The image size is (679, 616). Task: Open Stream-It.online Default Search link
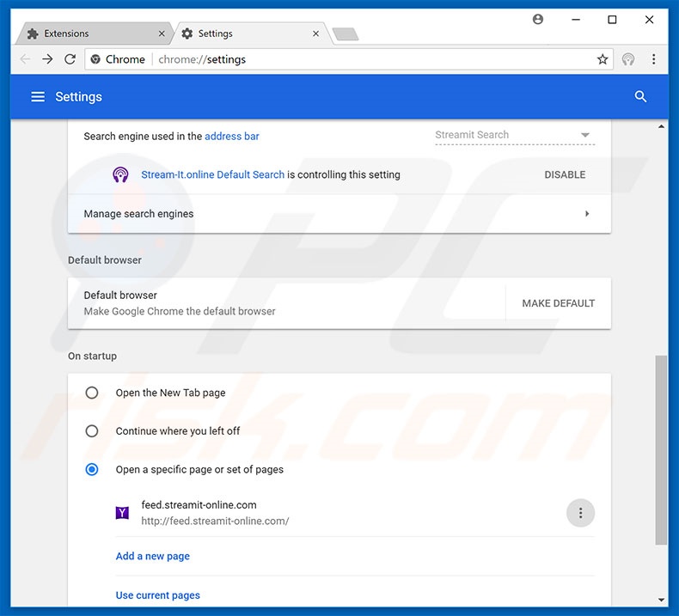(x=212, y=174)
